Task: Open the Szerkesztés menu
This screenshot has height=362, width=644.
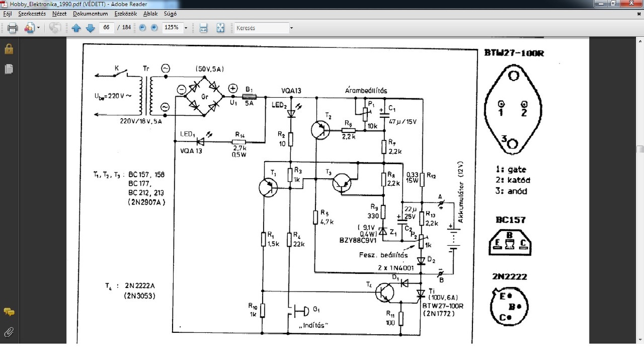Action: pyautogui.click(x=32, y=14)
